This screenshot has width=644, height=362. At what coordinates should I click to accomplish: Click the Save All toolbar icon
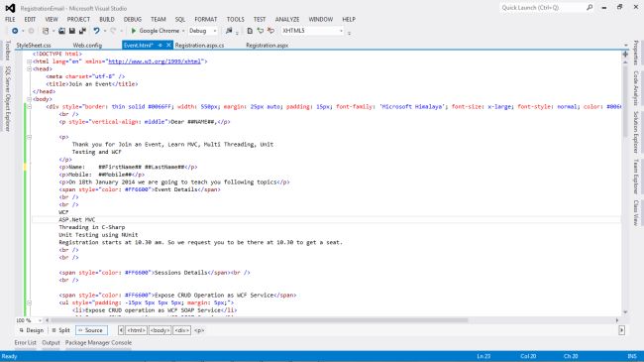click(82, 31)
